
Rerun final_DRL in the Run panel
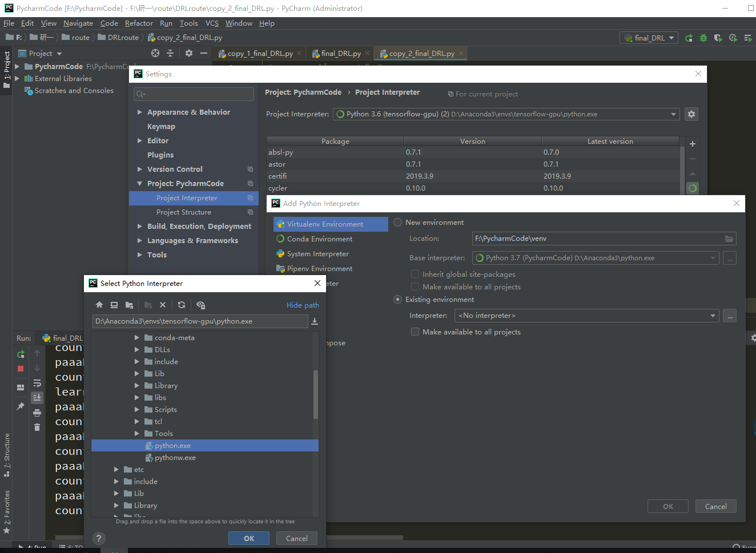[21, 354]
